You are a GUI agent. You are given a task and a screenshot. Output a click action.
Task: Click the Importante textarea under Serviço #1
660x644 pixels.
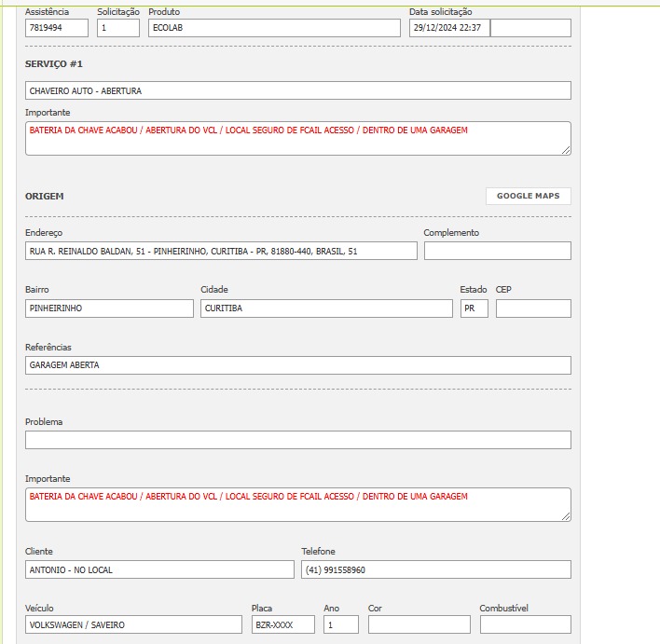(x=297, y=138)
